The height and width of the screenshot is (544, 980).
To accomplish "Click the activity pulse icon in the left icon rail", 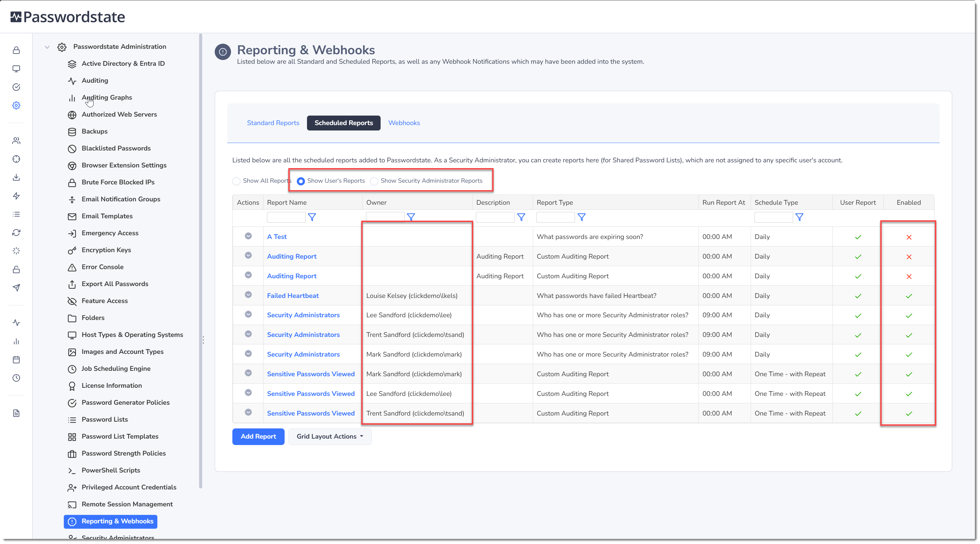I will coord(16,323).
